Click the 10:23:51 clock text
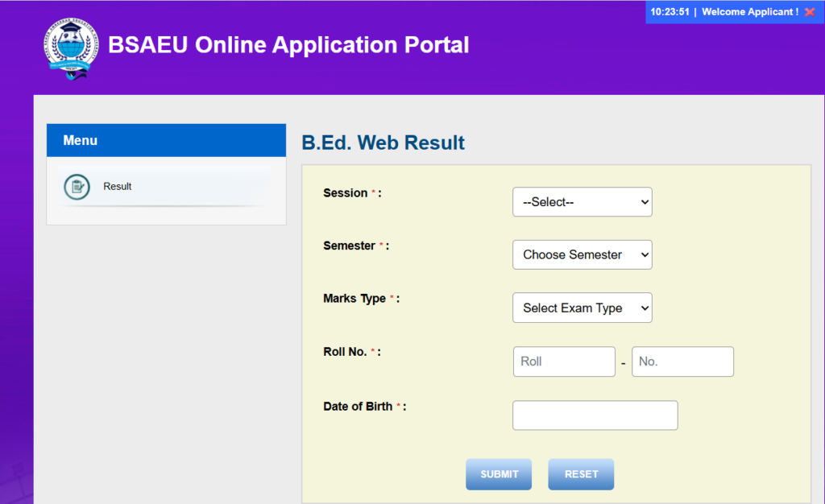The image size is (825, 504). click(x=670, y=11)
